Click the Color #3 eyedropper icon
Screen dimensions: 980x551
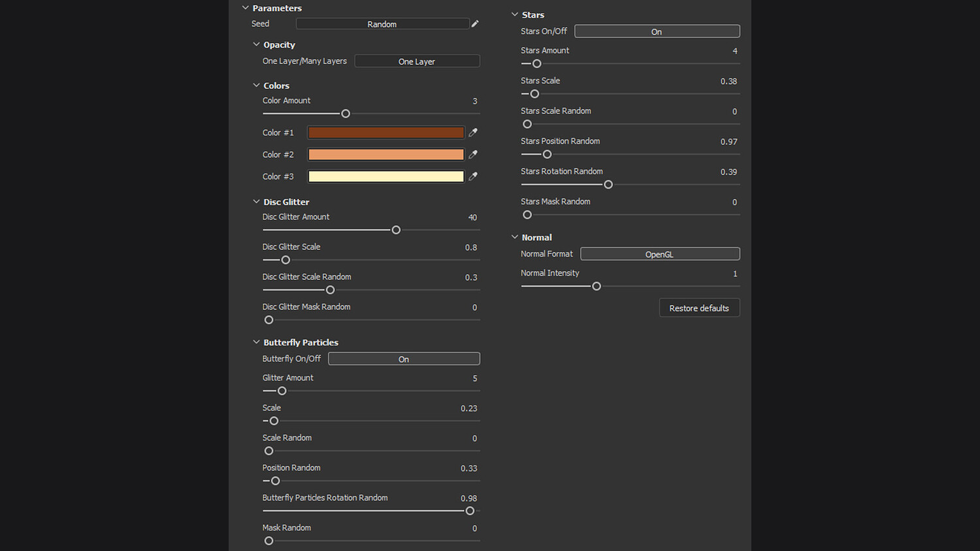point(473,176)
